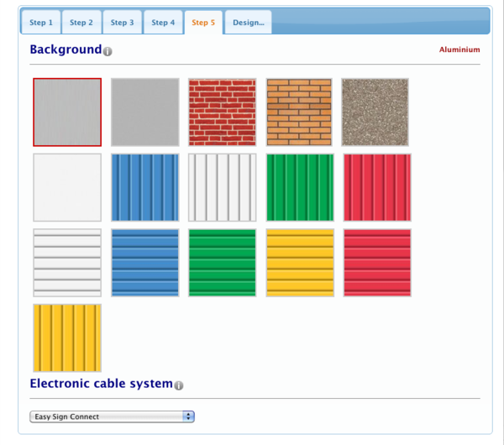The image size is (504, 445).
Task: Select green vertical corrugated background
Action: tap(300, 187)
